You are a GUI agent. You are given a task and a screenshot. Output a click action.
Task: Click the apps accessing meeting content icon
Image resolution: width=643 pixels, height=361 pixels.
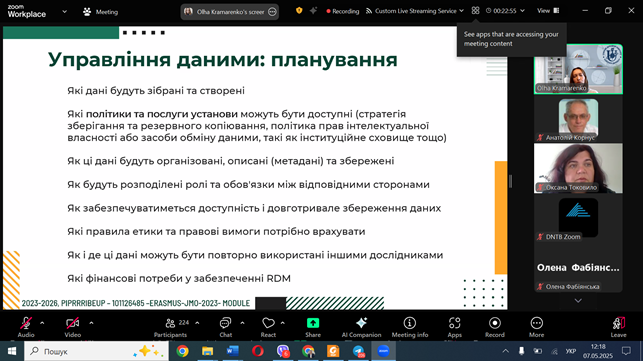[475, 11]
